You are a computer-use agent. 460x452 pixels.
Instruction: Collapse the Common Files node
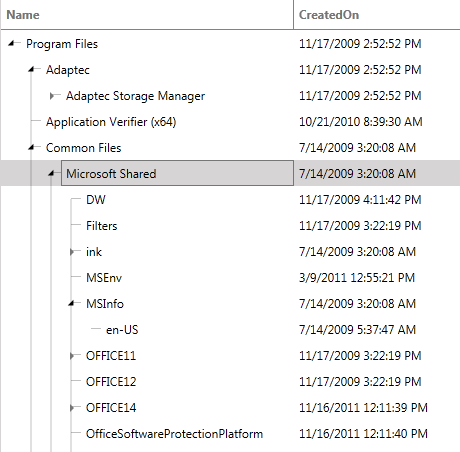[x=32, y=147]
